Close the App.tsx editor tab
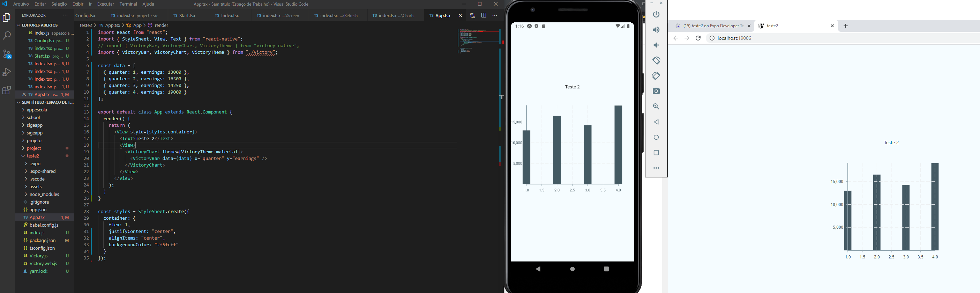 460,16
